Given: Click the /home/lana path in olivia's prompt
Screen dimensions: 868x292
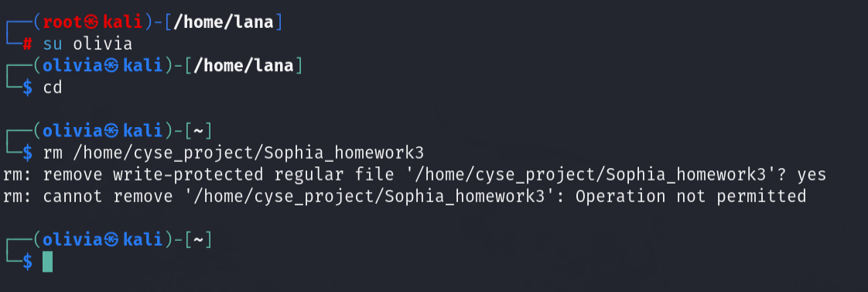Looking at the screenshot, I should 243,66.
